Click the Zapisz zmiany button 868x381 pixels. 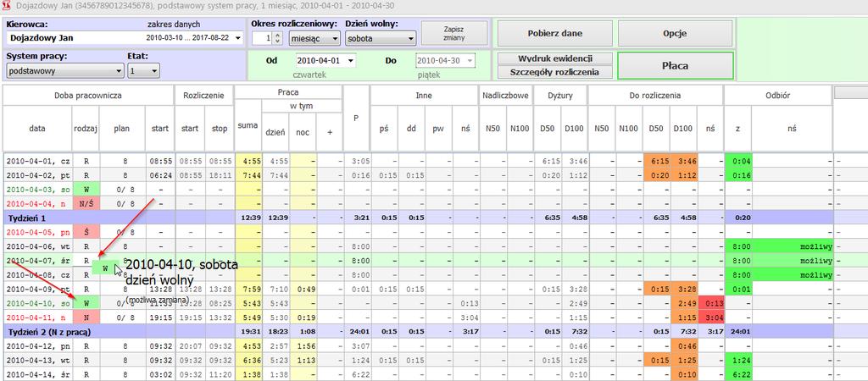tap(454, 33)
